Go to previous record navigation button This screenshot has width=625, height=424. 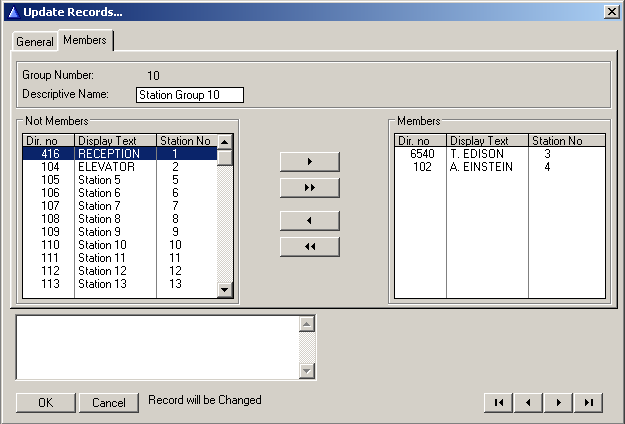point(528,402)
